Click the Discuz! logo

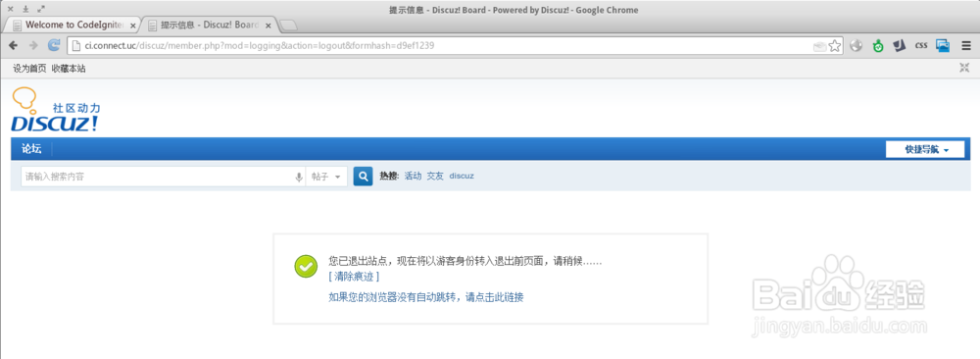pyautogui.click(x=55, y=110)
